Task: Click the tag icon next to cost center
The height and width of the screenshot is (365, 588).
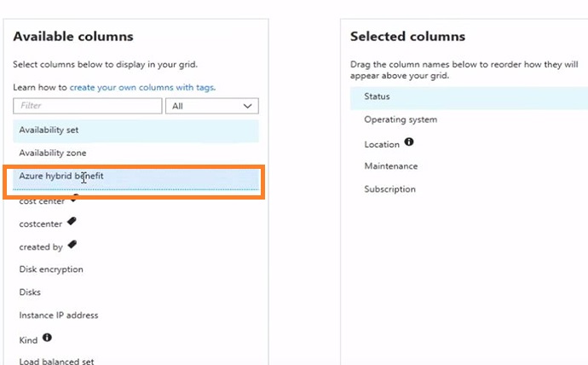Action: pos(75,199)
